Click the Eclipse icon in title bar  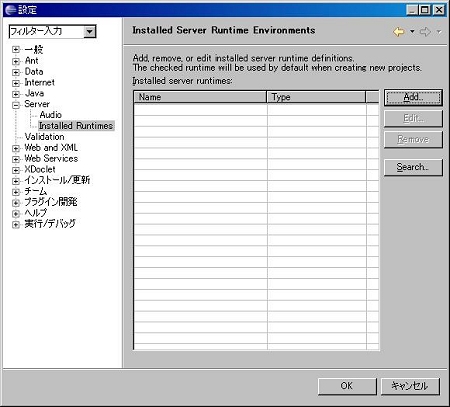[11, 10]
